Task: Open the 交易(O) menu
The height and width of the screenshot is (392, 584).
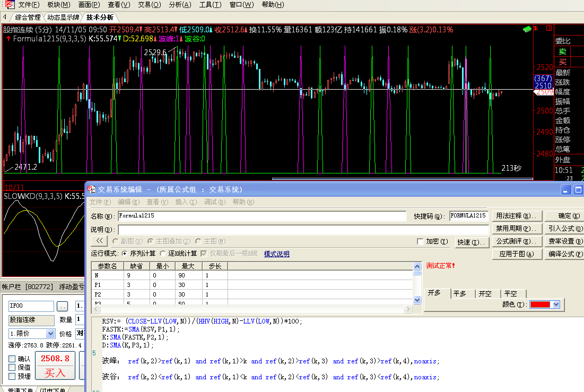Action: 150,5
